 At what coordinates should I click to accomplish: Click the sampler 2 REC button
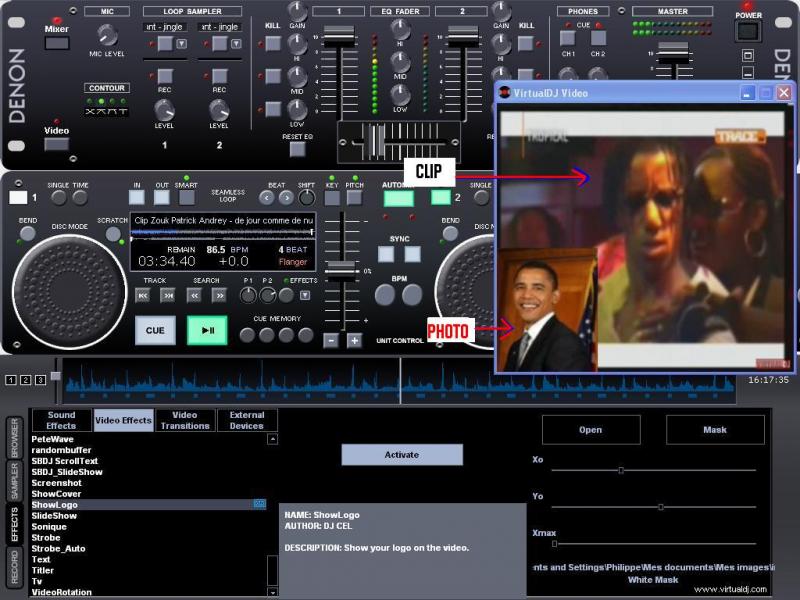[x=219, y=77]
